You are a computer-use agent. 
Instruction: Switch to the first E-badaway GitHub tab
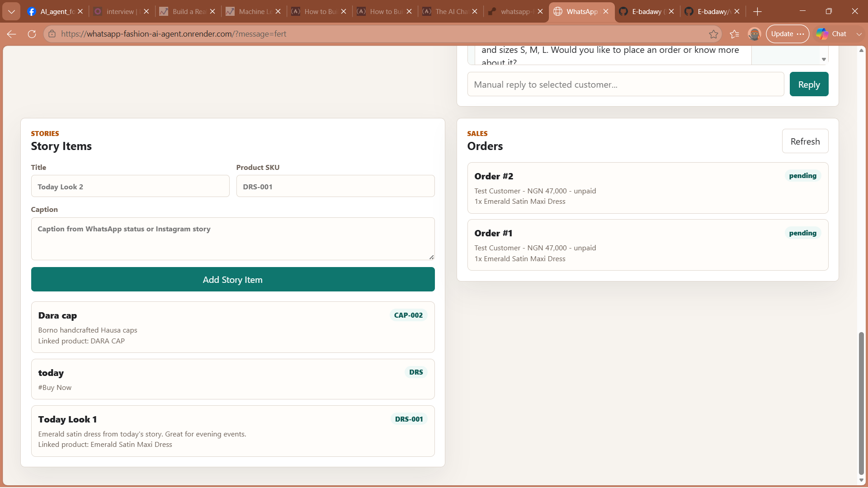pos(642,11)
